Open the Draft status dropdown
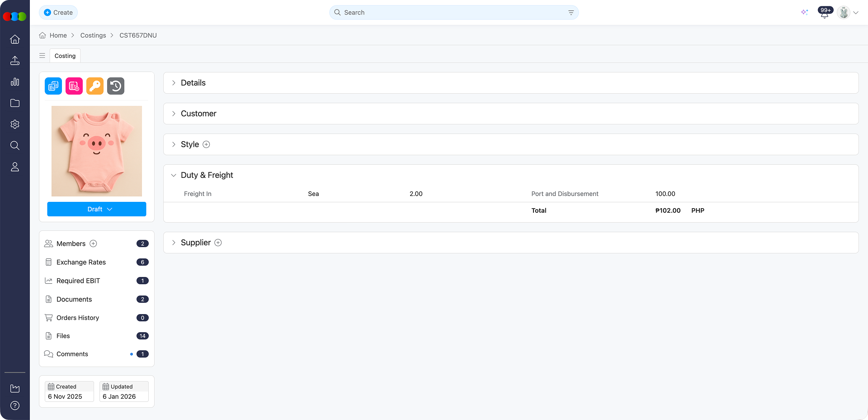Image resolution: width=868 pixels, height=420 pixels. pos(97,209)
